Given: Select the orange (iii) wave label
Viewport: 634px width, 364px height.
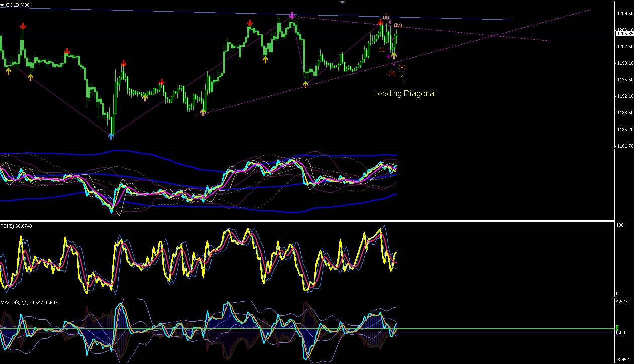Looking at the screenshot, I should 392,74.
